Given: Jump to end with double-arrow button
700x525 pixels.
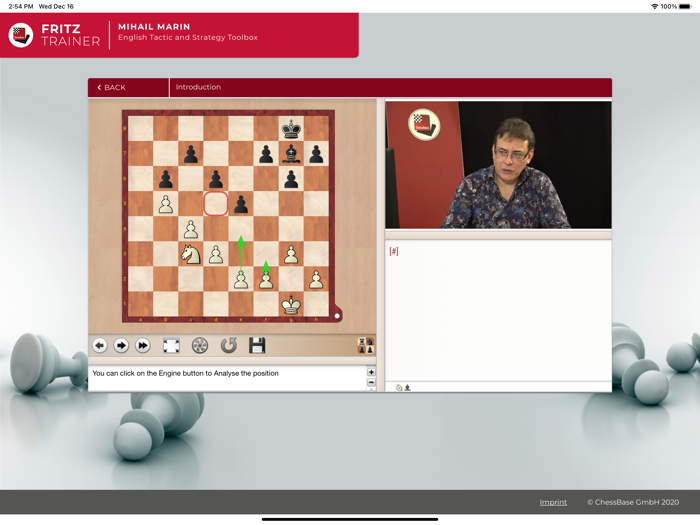Looking at the screenshot, I should tap(142, 346).
